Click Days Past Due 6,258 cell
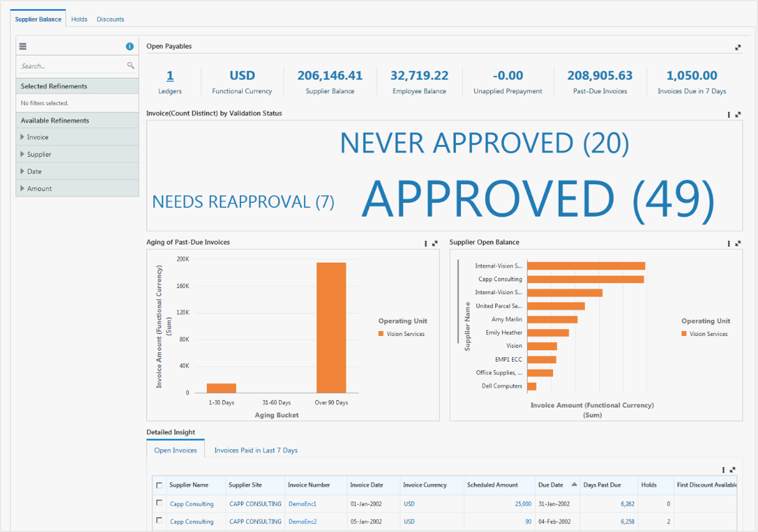758x532 pixels. click(x=628, y=521)
